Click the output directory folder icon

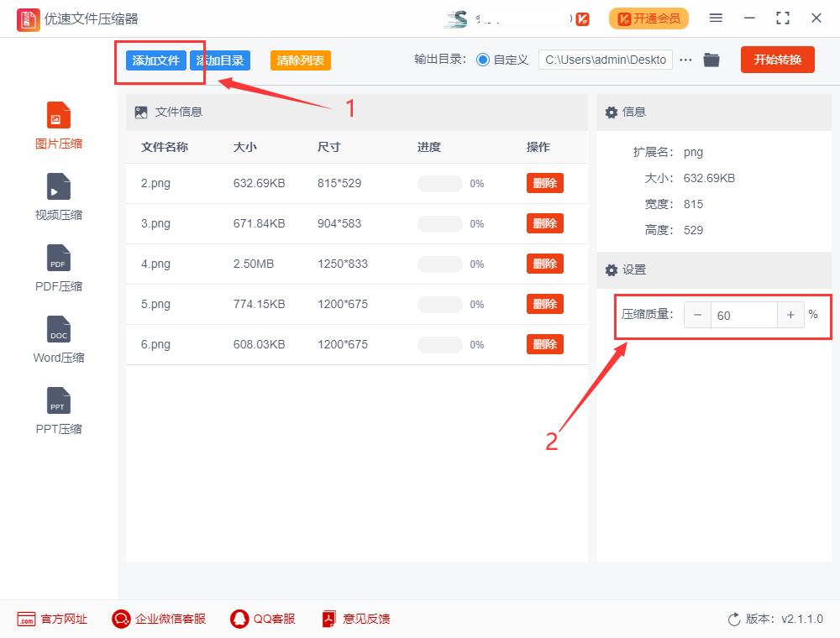click(711, 60)
